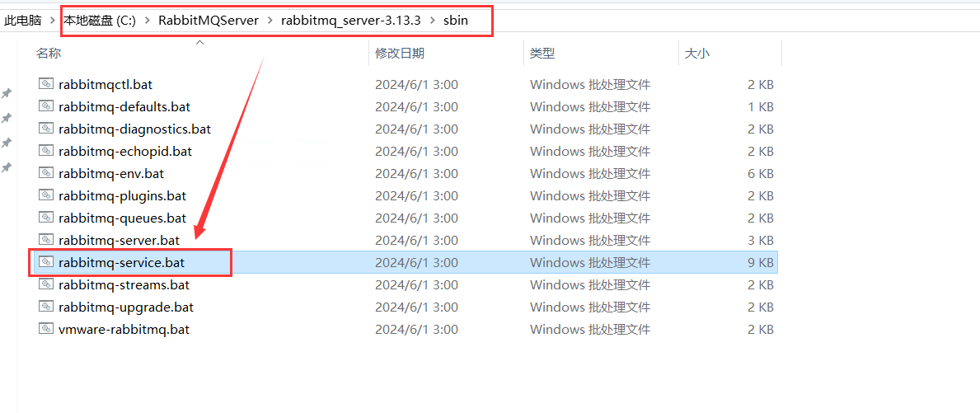Select file name rabbitmq-queues.bat
Screen dimensions: 980x413
(123, 218)
